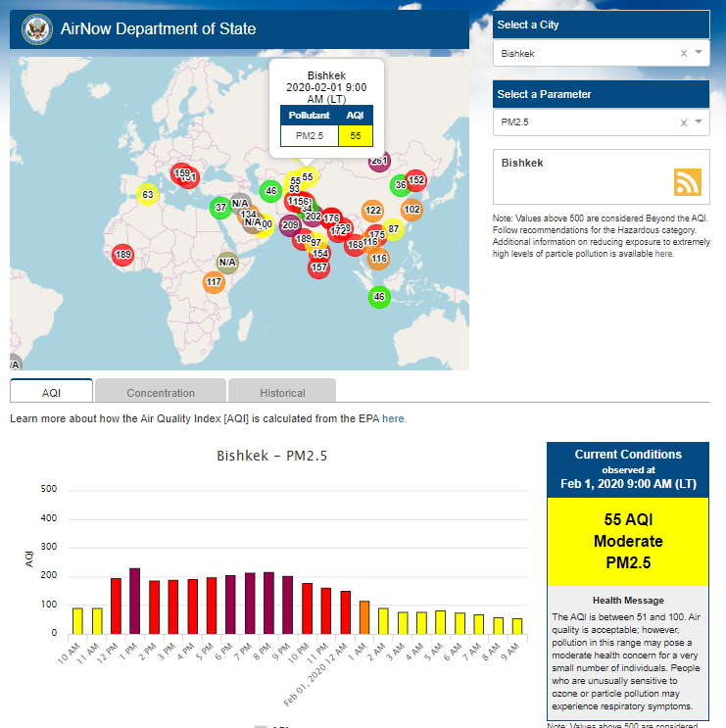Expand the Select a City dropdown
The width and height of the screenshot is (726, 728).
[699, 54]
